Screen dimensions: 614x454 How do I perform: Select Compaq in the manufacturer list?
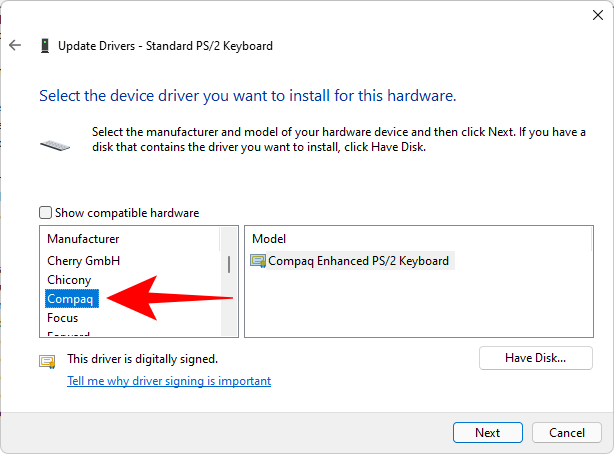click(x=70, y=299)
